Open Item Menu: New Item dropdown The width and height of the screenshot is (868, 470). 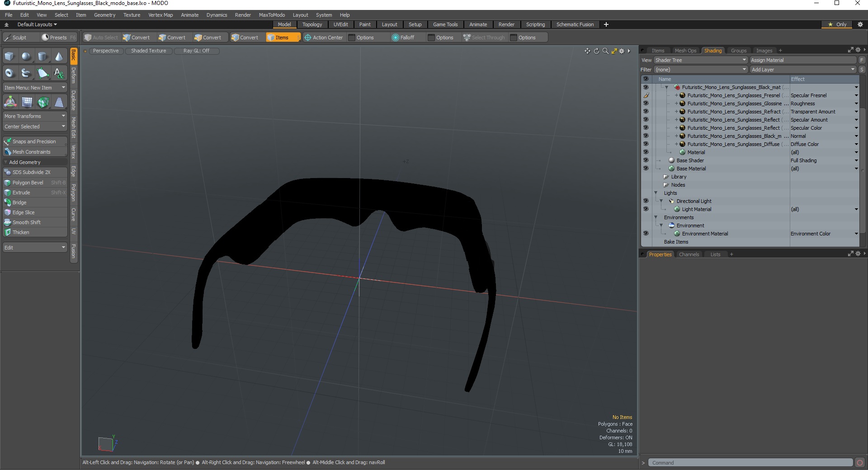(35, 88)
